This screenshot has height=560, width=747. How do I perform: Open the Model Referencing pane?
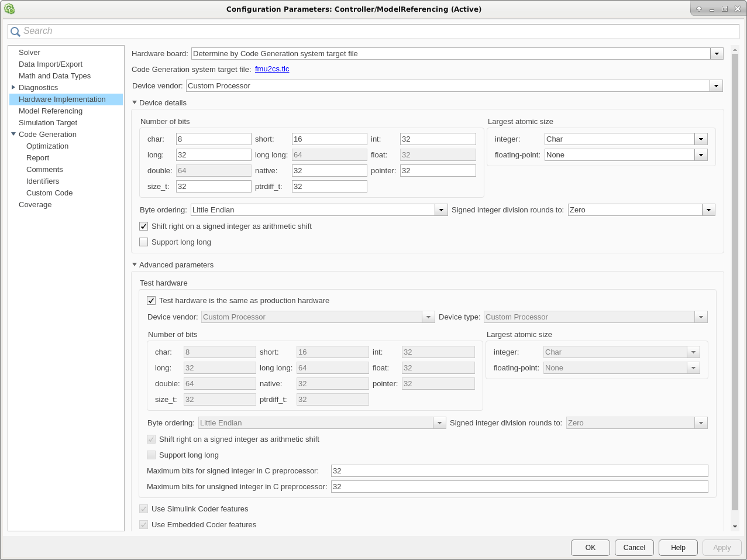coord(50,111)
